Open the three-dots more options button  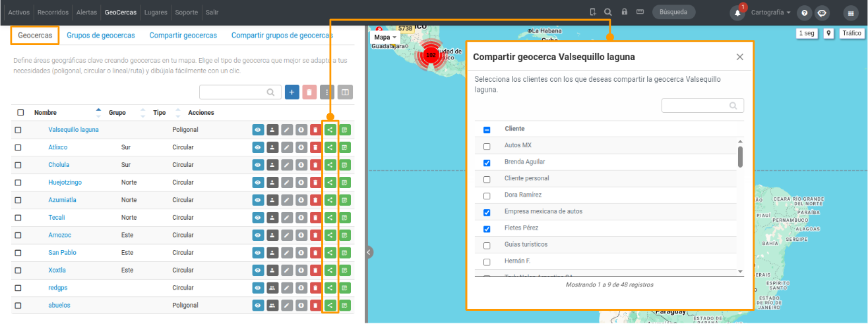coord(327,92)
